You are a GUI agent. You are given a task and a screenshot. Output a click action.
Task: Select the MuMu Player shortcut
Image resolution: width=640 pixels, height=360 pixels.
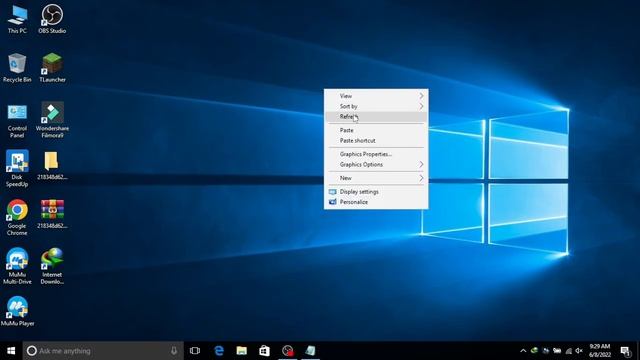tap(17, 311)
